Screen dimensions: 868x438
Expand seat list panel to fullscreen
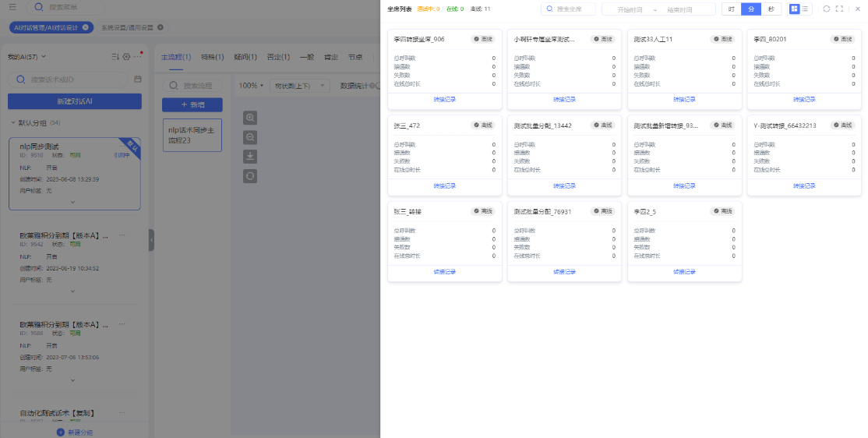point(839,9)
